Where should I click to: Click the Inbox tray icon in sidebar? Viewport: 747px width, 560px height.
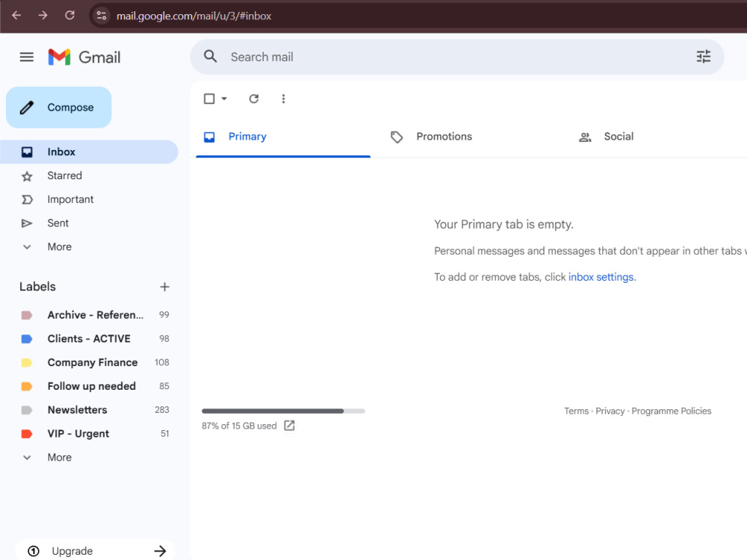pos(27,152)
